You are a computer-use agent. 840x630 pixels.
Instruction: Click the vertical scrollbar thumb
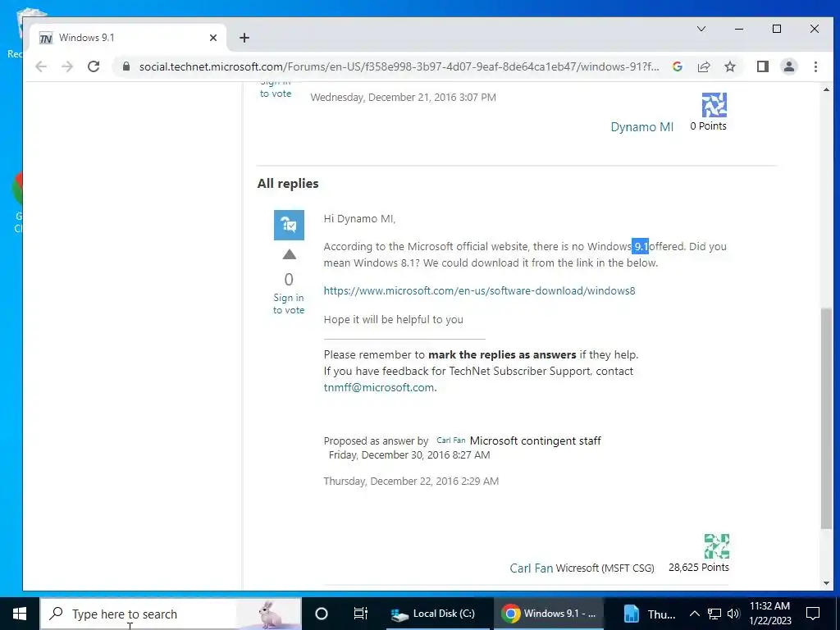pyautogui.click(x=826, y=419)
